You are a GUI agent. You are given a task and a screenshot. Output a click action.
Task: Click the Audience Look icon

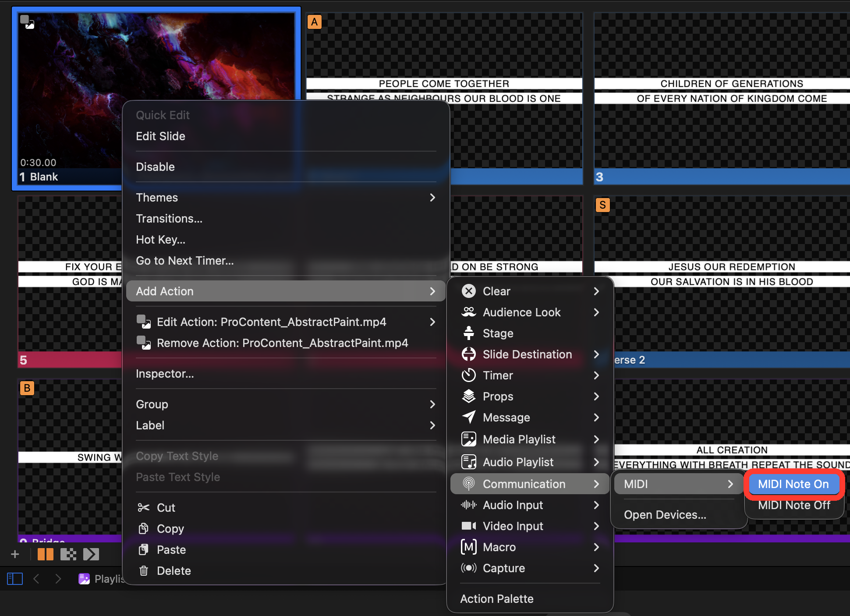pyautogui.click(x=469, y=312)
